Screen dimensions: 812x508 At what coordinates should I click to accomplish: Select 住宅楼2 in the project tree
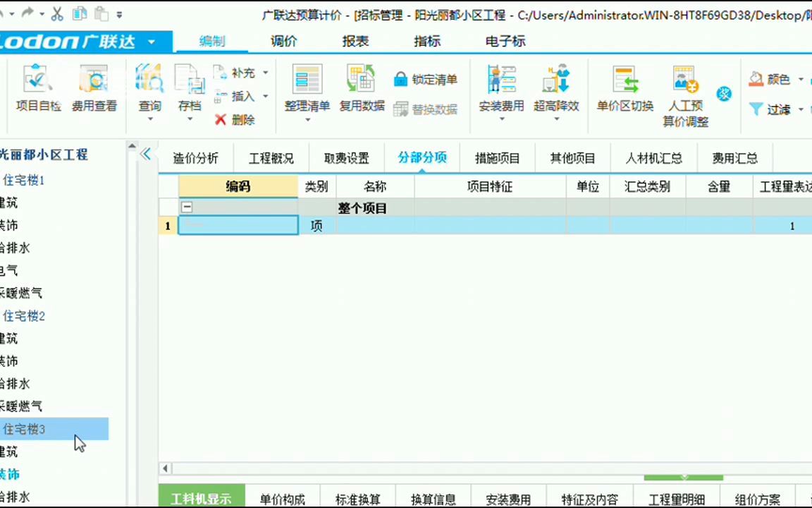click(x=24, y=315)
